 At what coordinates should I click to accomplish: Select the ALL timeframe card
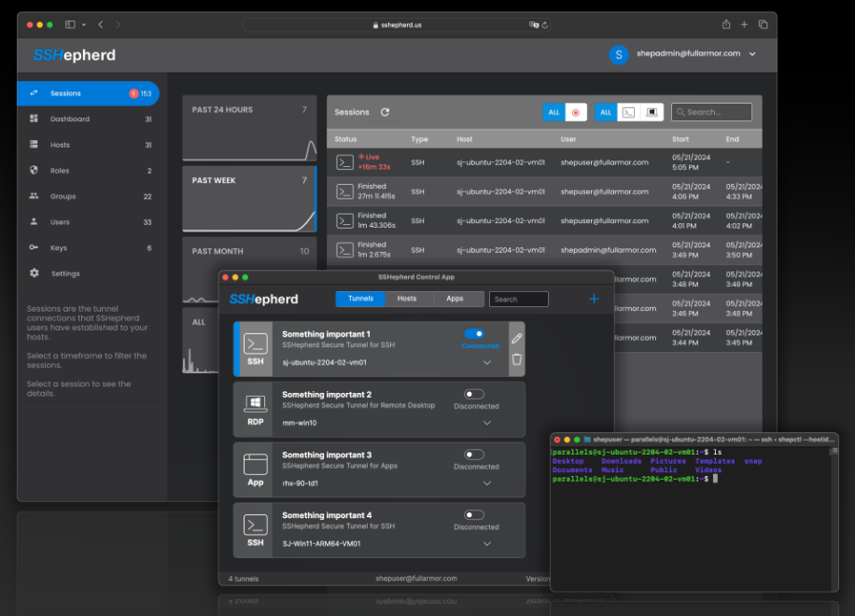pyautogui.click(x=201, y=341)
